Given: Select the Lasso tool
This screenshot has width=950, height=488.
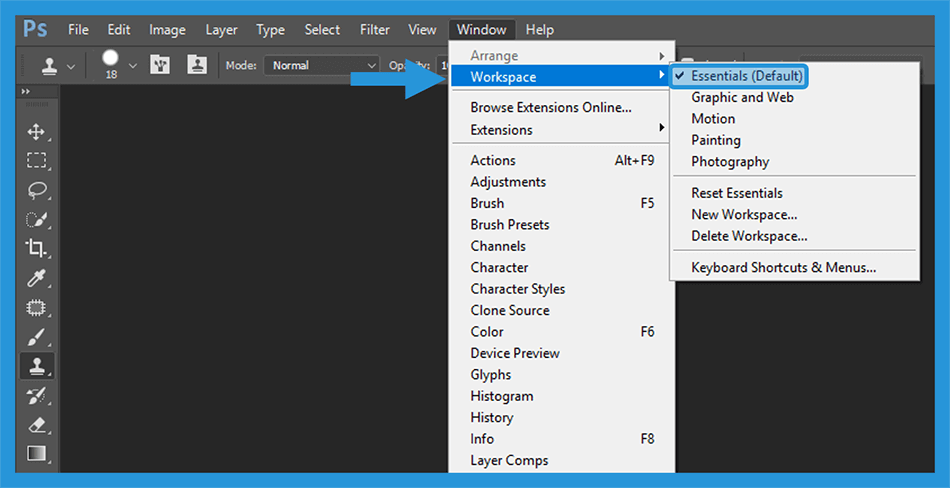Looking at the screenshot, I should (x=36, y=190).
